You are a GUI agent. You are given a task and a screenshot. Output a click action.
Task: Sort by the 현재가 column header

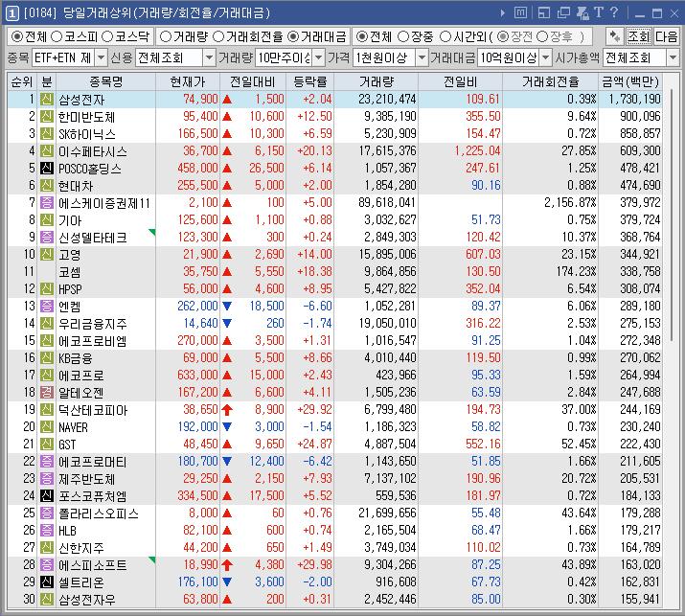click(x=188, y=81)
